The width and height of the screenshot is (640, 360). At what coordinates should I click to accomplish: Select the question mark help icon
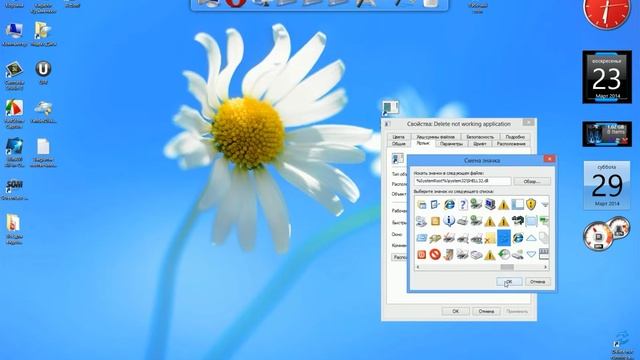[x=463, y=204]
